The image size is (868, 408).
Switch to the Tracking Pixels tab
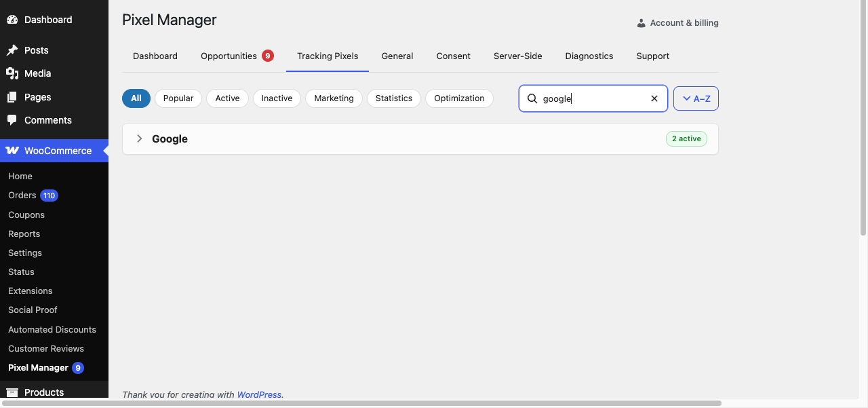[328, 56]
